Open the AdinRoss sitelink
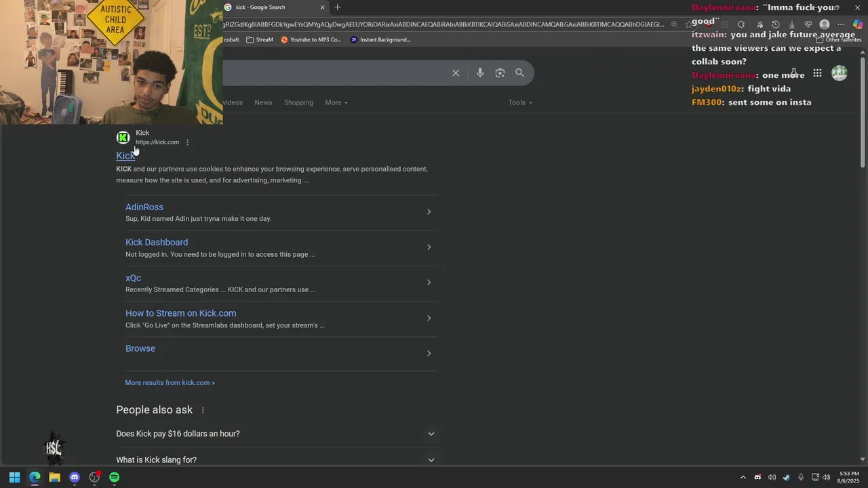Screen dimensions: 868x488 click(144, 207)
